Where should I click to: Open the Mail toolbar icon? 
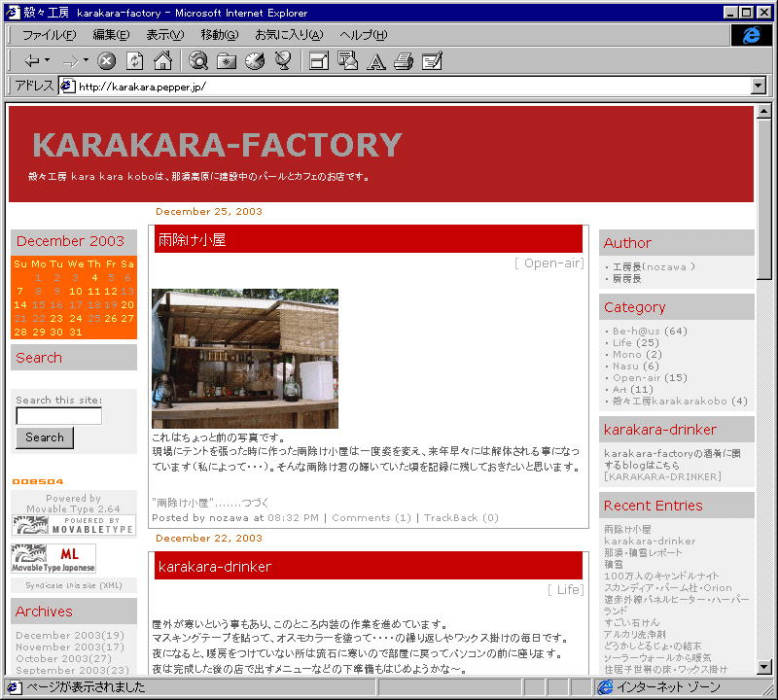[x=347, y=61]
